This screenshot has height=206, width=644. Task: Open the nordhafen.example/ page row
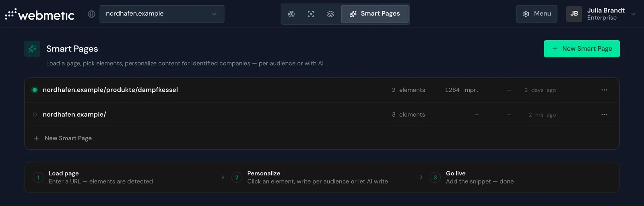coord(322,115)
